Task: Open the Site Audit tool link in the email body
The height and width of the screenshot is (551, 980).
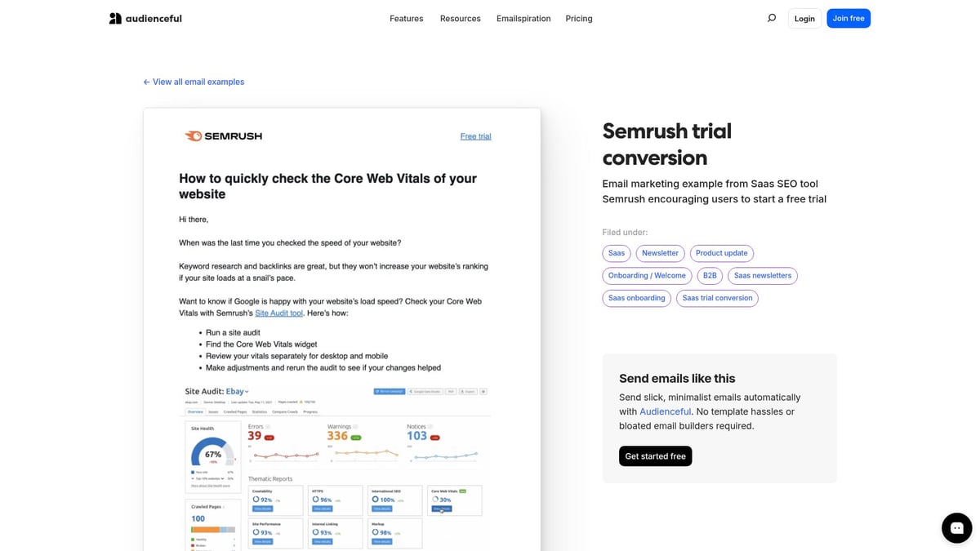Action: (278, 313)
